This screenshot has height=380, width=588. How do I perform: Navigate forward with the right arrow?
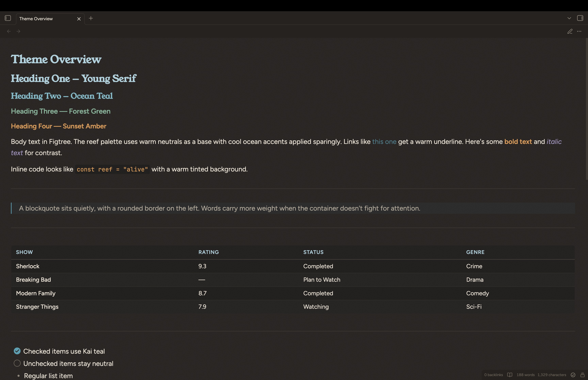[18, 31]
